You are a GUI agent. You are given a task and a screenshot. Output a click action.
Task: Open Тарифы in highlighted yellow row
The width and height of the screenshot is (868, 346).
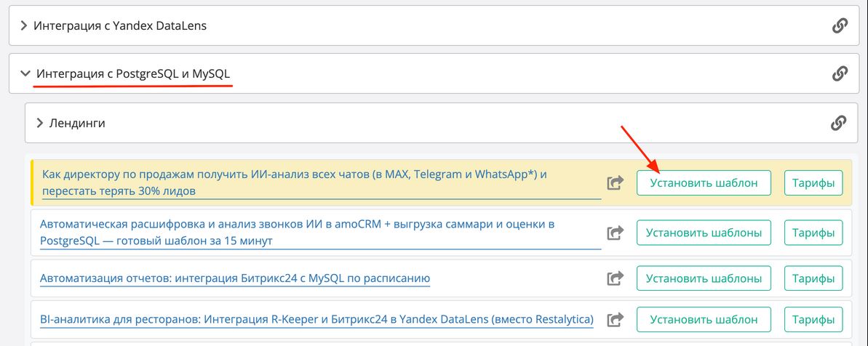point(813,183)
